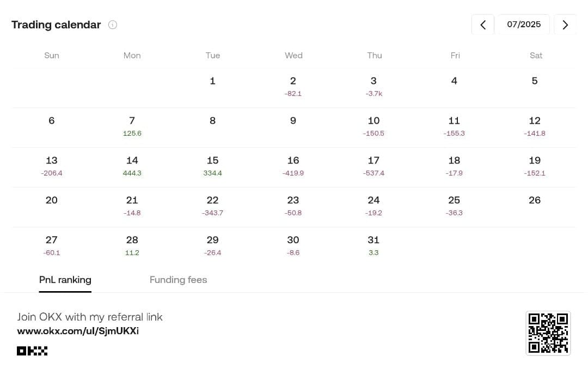Select July 17 with -537.4 loss

[x=374, y=166]
